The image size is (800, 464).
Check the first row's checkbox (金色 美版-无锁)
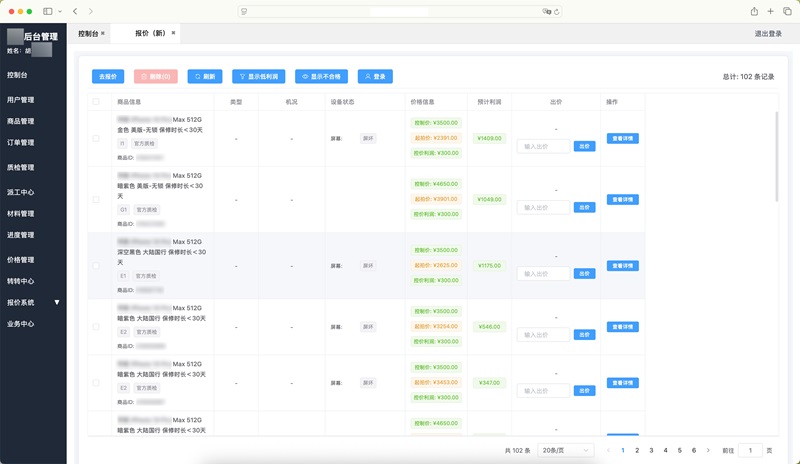click(x=96, y=138)
